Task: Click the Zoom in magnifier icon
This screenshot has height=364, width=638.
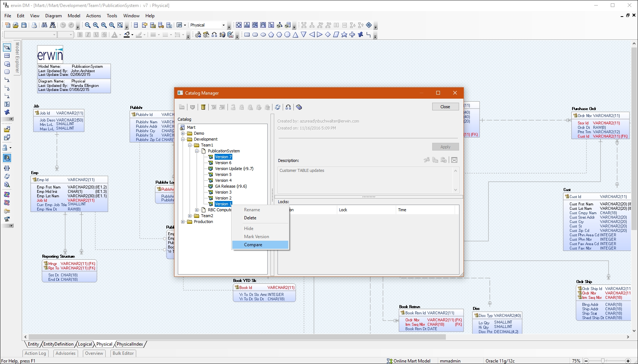Action: pos(96,25)
